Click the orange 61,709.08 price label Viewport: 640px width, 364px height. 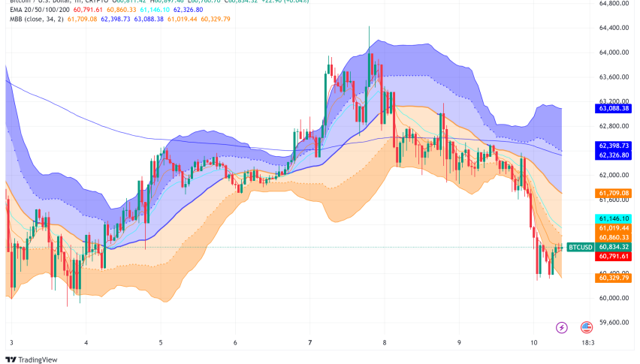click(x=614, y=193)
